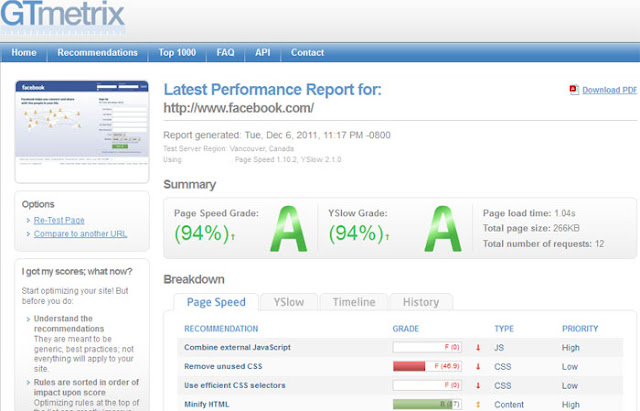Click the PDF icon beside Download PDF
This screenshot has width=640, height=411.
tap(574, 90)
